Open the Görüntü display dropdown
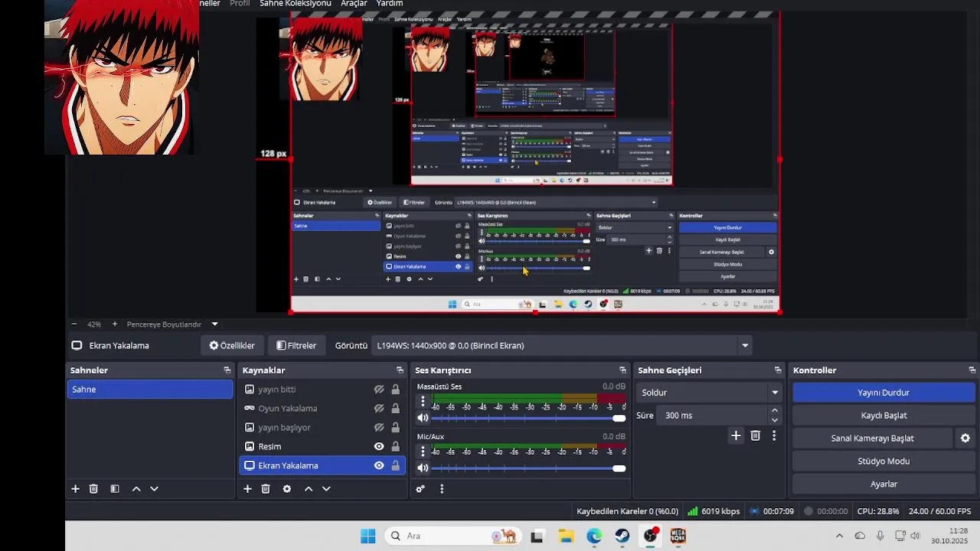Image resolution: width=980 pixels, height=551 pixels. pos(562,346)
